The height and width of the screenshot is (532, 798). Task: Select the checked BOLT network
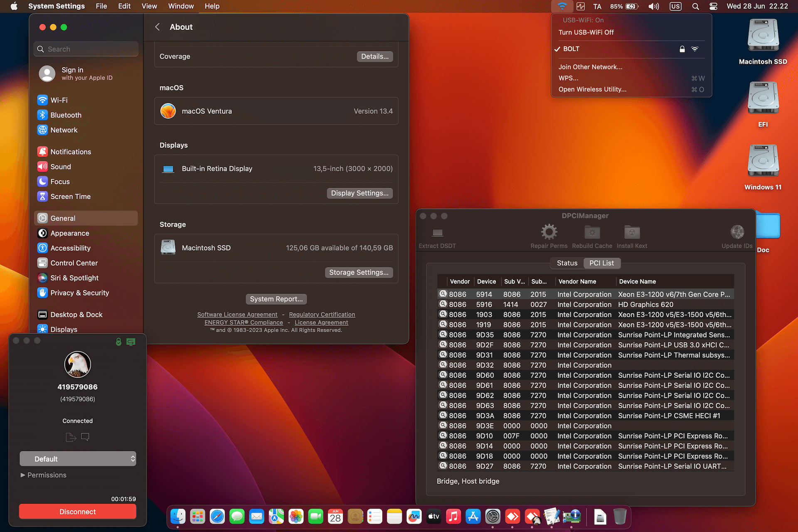point(631,49)
